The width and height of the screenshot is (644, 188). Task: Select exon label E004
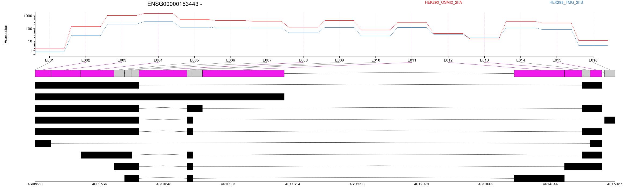tap(158, 60)
